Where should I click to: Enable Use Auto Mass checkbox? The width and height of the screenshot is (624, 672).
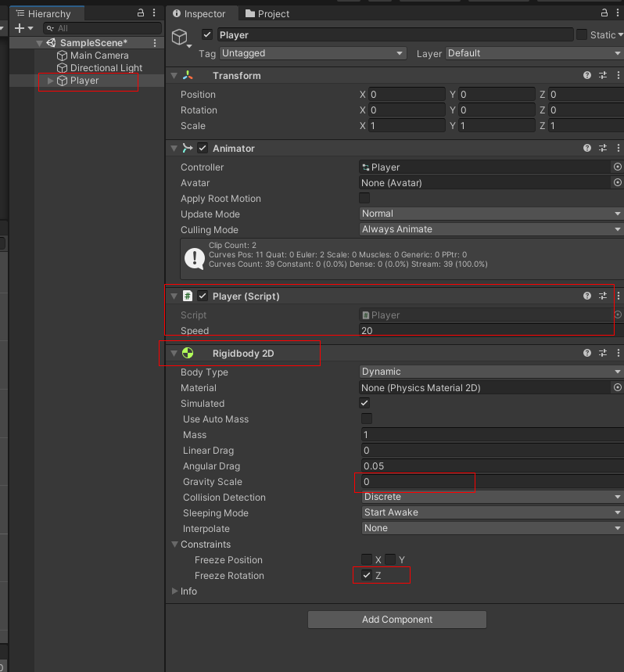point(367,419)
